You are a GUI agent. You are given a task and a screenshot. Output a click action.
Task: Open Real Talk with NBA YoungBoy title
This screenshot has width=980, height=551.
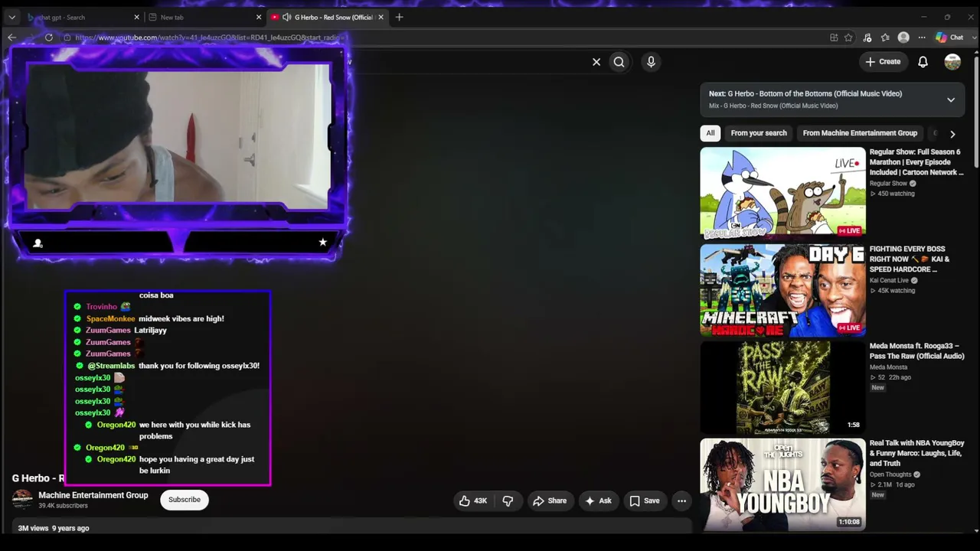coord(917,453)
